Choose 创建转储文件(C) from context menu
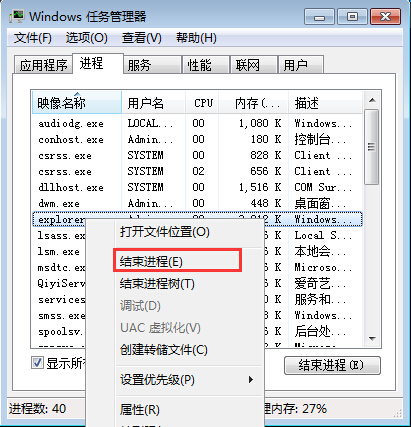 [175, 350]
